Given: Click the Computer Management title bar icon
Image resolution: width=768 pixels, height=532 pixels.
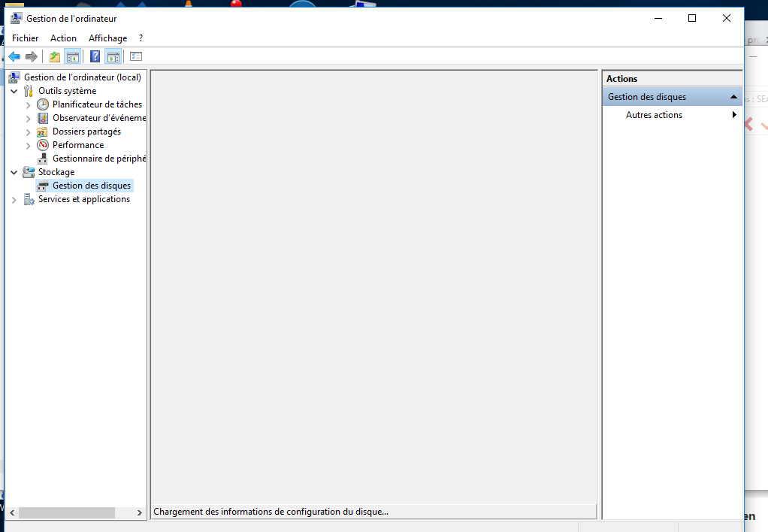Looking at the screenshot, I should pyautogui.click(x=17, y=19).
